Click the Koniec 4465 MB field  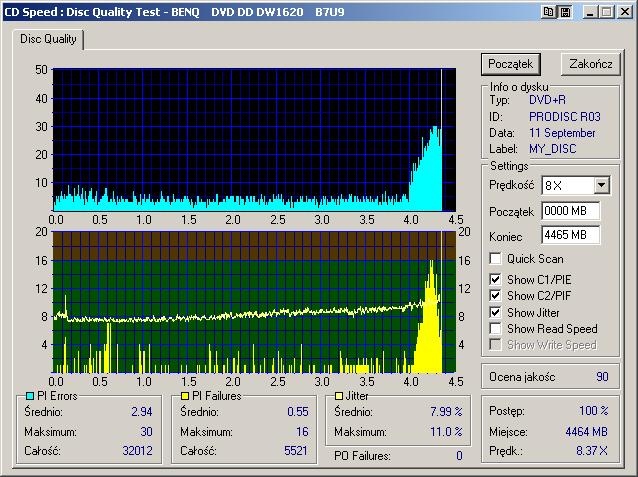coord(570,235)
